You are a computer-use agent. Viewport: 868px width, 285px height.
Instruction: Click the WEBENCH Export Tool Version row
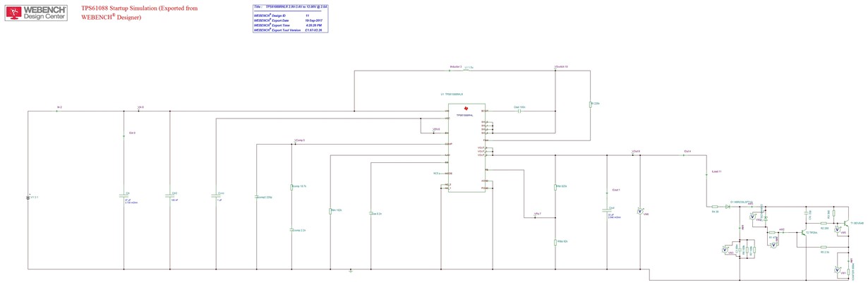291,30
